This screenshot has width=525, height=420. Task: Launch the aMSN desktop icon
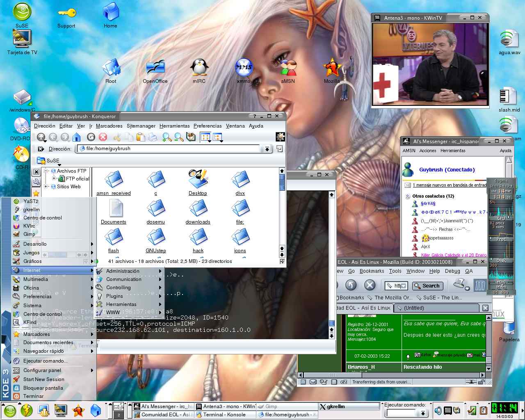tap(288, 68)
